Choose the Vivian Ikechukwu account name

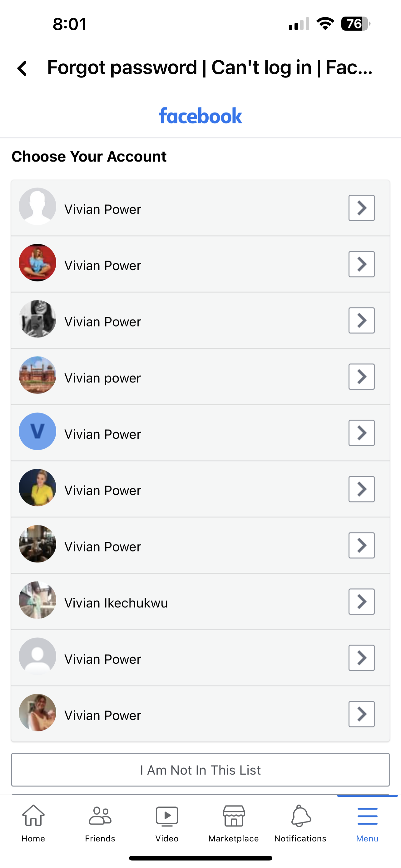116,603
